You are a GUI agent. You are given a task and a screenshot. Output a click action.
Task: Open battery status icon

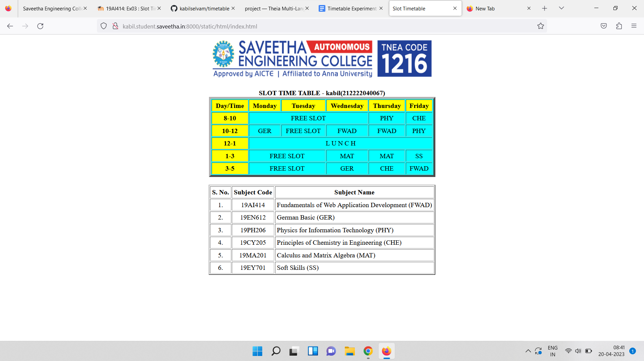pos(589,351)
